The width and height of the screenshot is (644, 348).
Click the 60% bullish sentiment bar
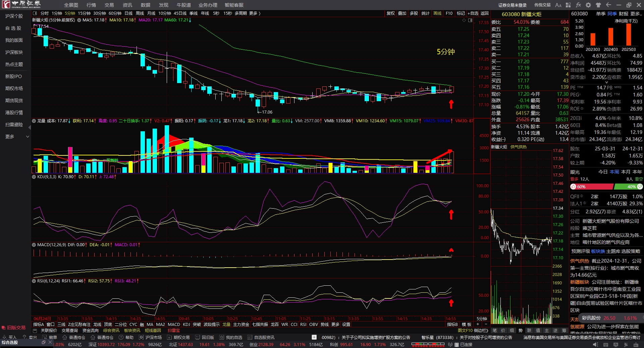(x=592, y=187)
